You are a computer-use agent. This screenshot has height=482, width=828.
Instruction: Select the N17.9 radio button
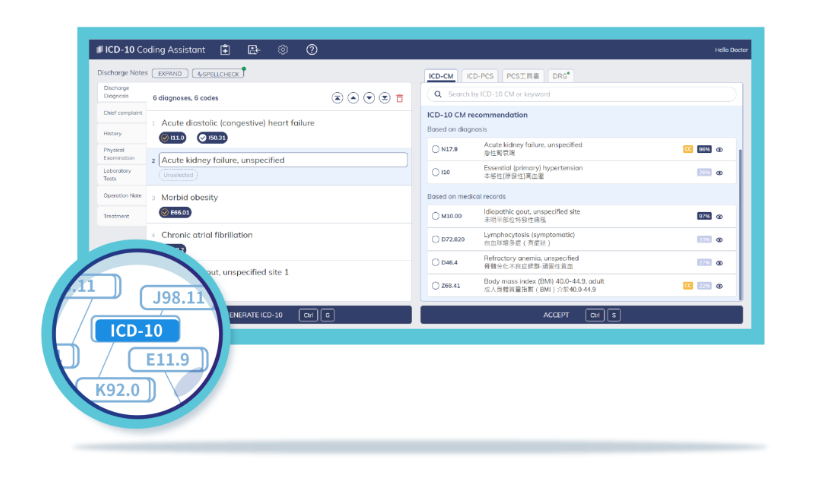pos(436,149)
